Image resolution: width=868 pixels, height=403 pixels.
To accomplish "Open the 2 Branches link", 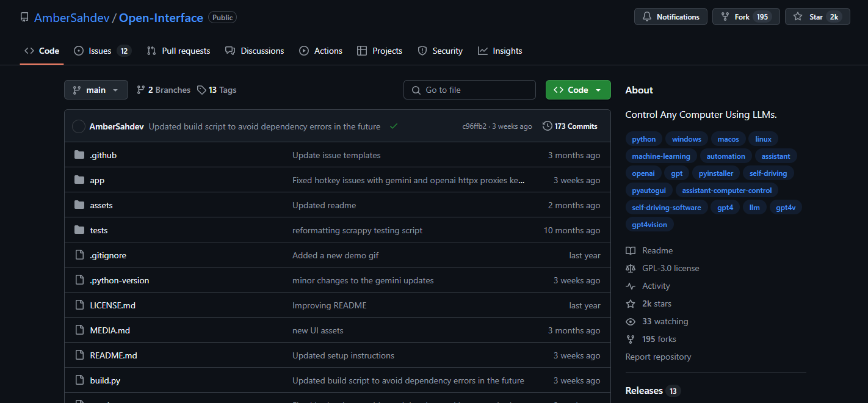I will click(x=163, y=90).
